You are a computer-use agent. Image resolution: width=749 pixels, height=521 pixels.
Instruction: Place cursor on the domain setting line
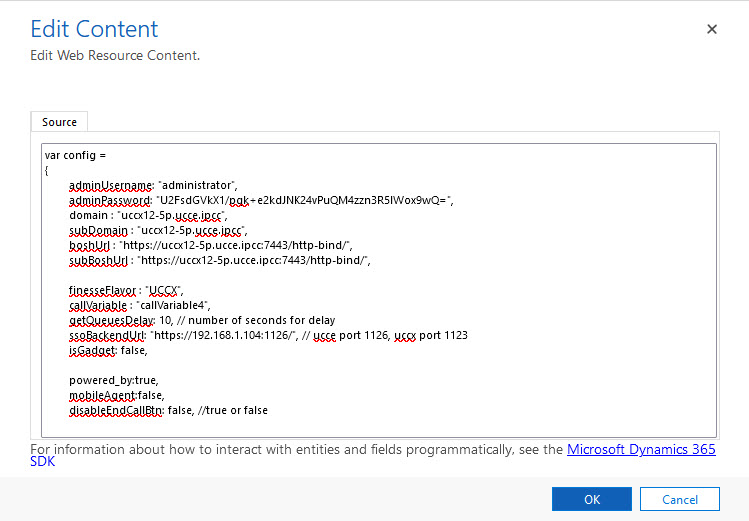(x=149, y=215)
